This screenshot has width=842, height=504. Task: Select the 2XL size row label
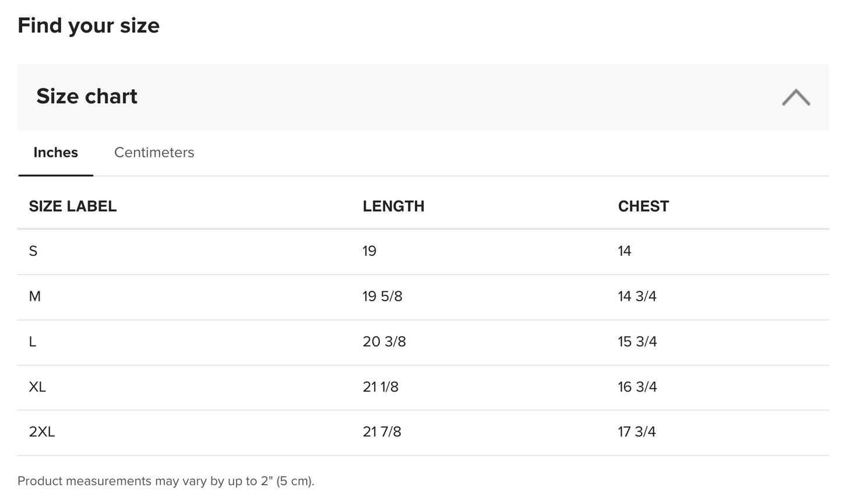click(42, 432)
